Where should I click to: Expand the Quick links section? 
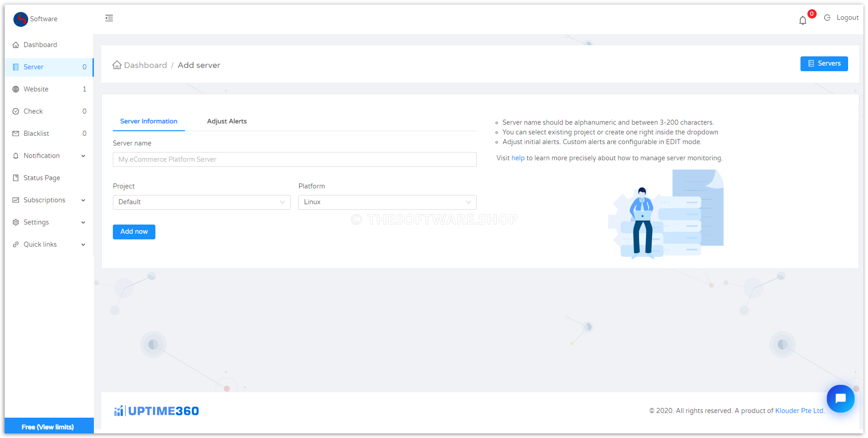pyautogui.click(x=83, y=244)
